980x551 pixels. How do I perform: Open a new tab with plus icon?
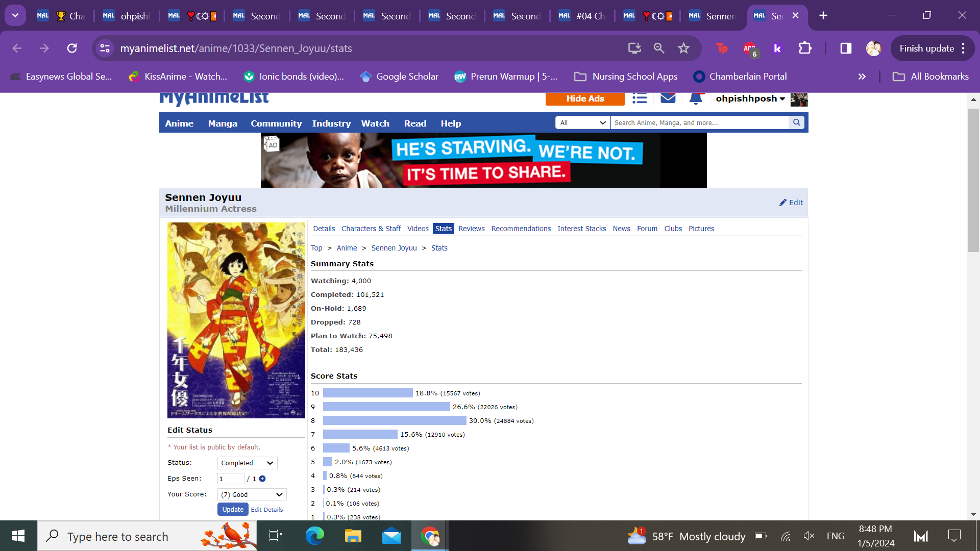tap(823, 16)
